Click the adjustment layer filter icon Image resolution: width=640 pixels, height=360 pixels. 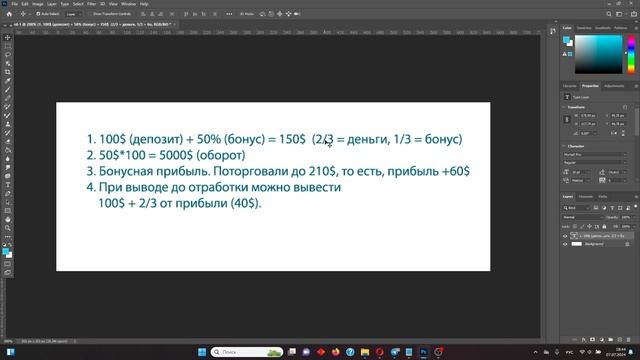[x=604, y=208]
